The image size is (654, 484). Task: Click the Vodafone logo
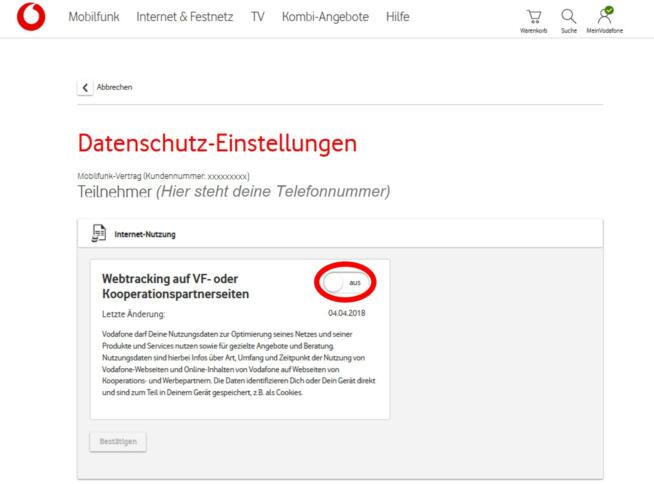(x=31, y=17)
